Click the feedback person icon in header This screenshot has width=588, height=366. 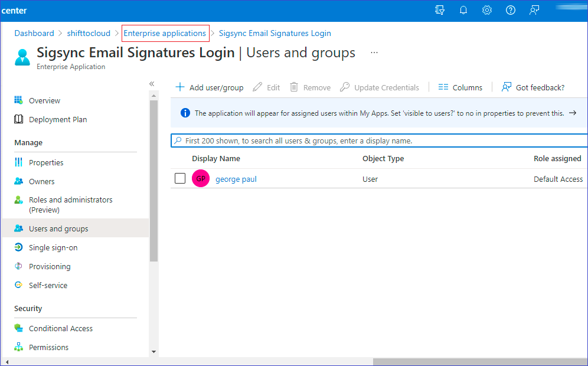[x=534, y=10]
